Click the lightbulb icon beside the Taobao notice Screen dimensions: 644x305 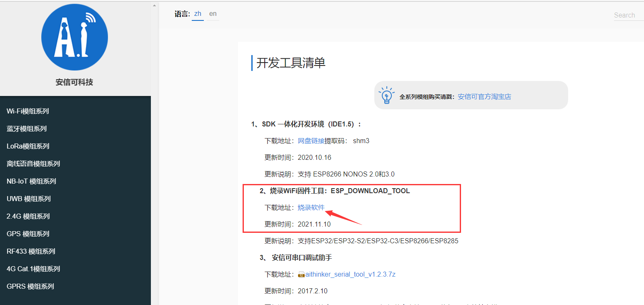[x=386, y=95]
